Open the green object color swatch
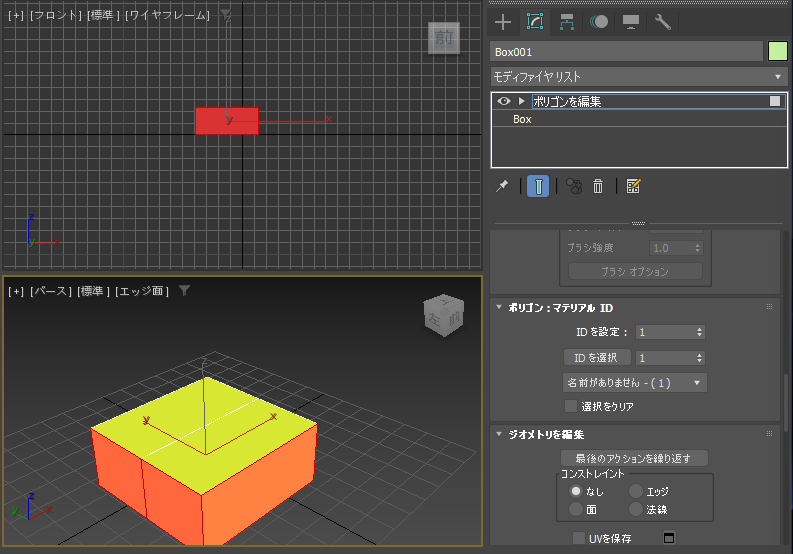 (x=777, y=52)
